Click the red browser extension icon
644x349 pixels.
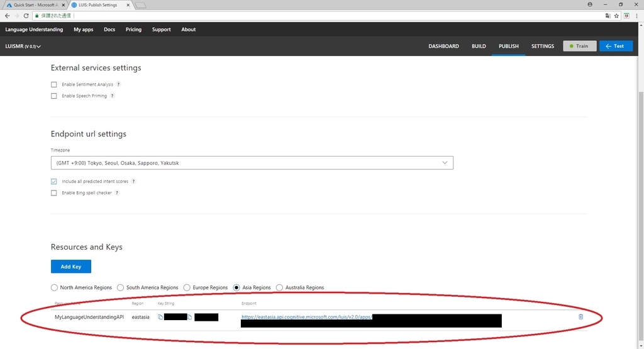pyautogui.click(x=626, y=16)
